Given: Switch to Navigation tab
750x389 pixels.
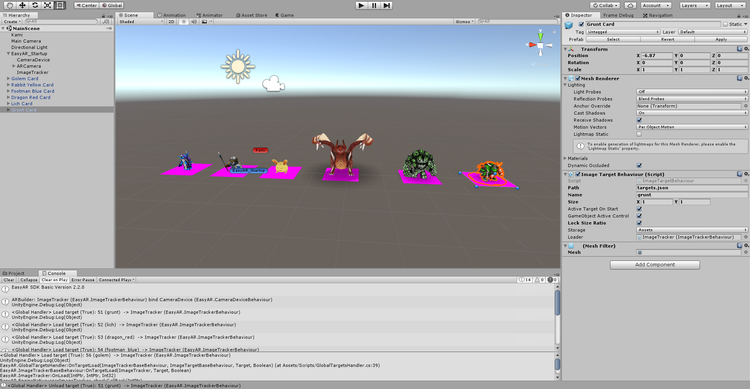Looking at the screenshot, I should coord(658,15).
